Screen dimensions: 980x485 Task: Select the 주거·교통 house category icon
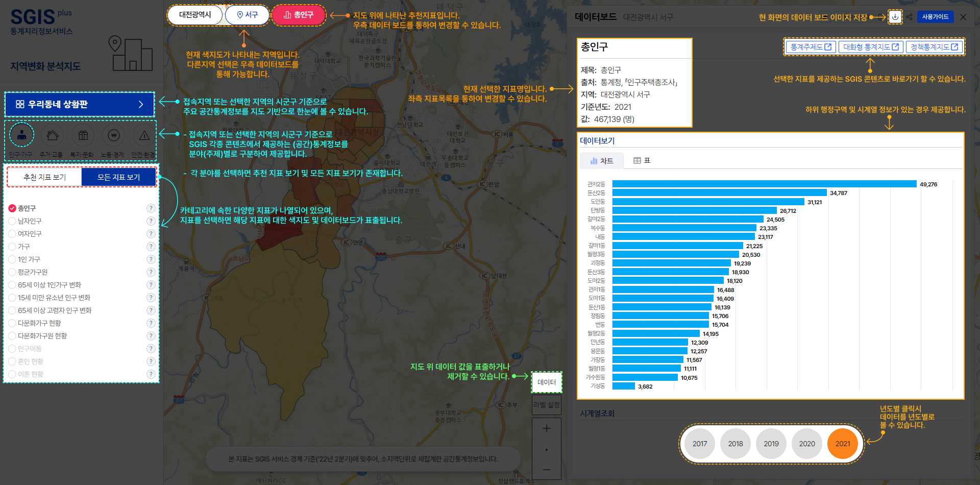click(52, 135)
